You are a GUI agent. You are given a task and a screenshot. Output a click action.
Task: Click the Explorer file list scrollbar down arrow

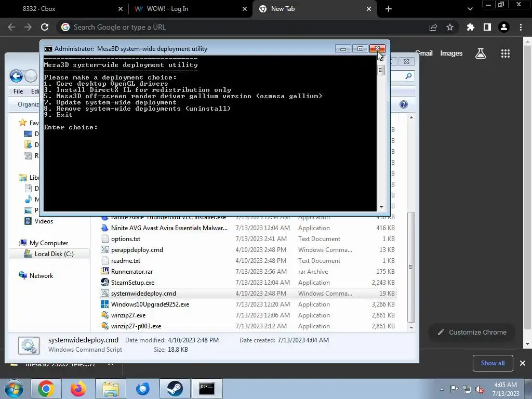point(411,327)
